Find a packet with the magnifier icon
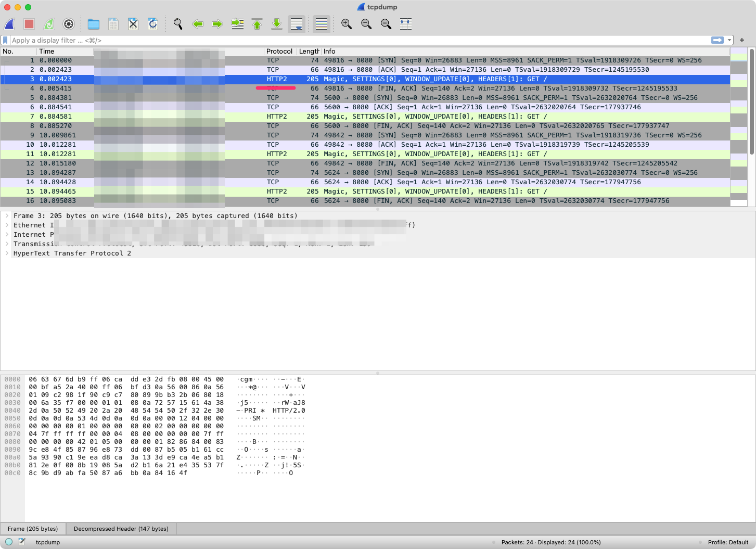Viewport: 756px width, 549px height. point(178,24)
